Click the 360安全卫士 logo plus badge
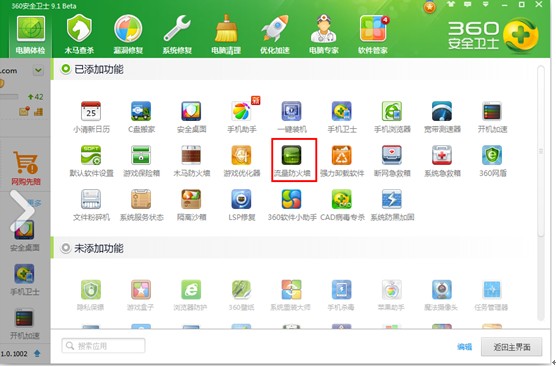This screenshot has width=556, height=367. pos(521,35)
